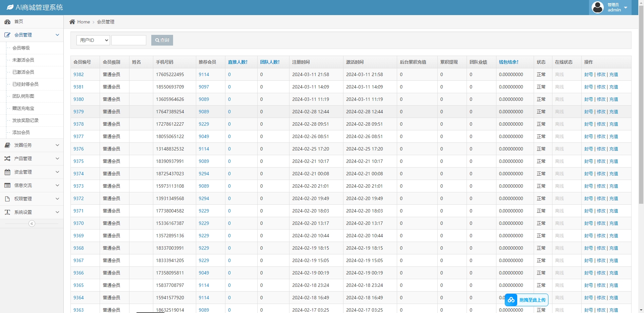Viewport: 644px width, 313px height.
Task: Sort by 钱包结余 column header
Action: [508, 62]
